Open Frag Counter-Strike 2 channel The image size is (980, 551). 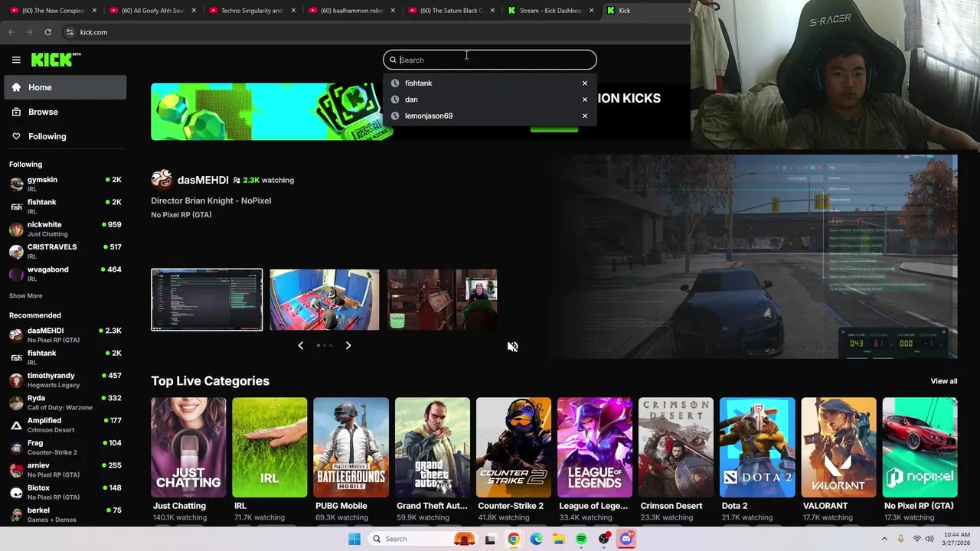click(x=65, y=447)
